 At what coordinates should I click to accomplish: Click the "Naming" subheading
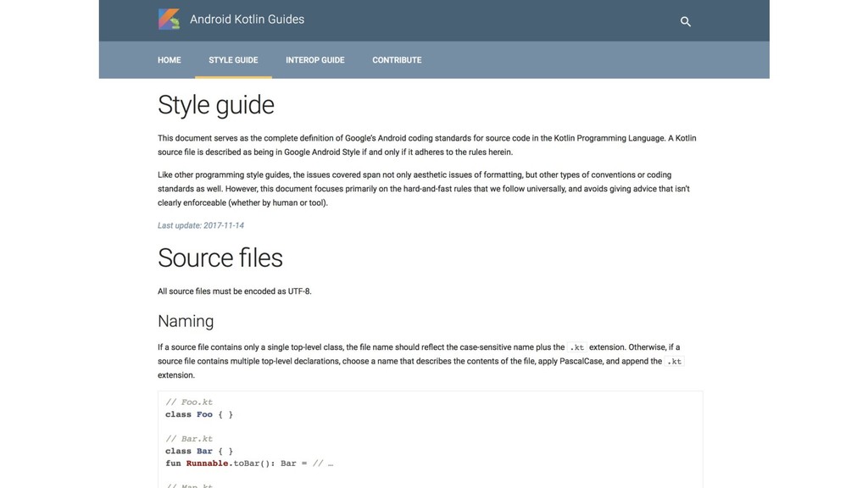point(186,321)
